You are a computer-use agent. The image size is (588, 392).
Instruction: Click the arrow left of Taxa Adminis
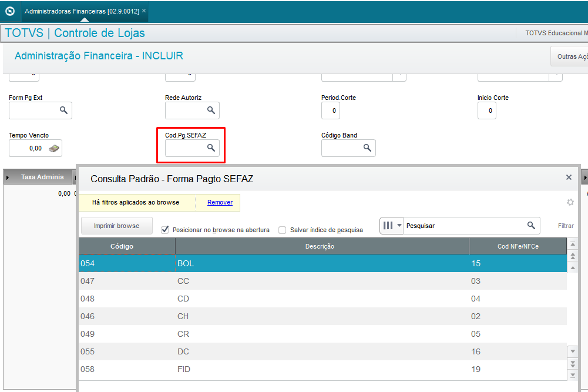point(8,177)
